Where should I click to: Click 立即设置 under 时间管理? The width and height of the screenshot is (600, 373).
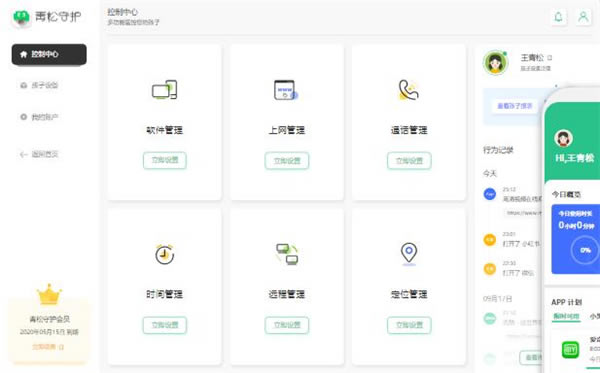[165, 325]
